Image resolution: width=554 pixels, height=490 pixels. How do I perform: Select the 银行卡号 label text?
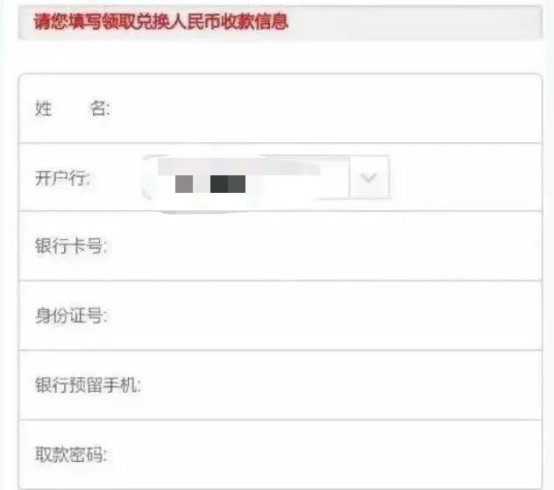(71, 246)
